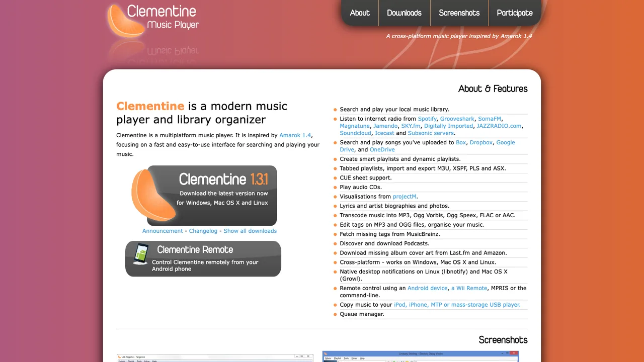Open the right screenshot thumbnail

(x=421, y=356)
